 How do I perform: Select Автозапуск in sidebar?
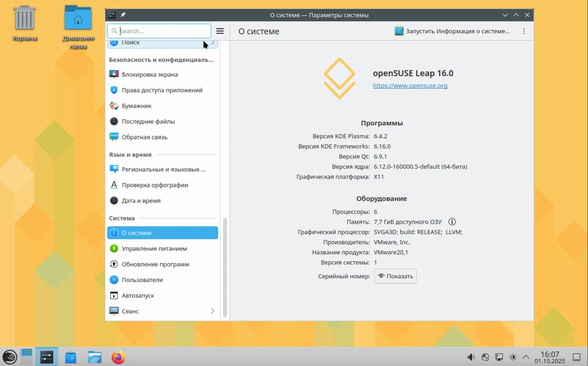162,296
